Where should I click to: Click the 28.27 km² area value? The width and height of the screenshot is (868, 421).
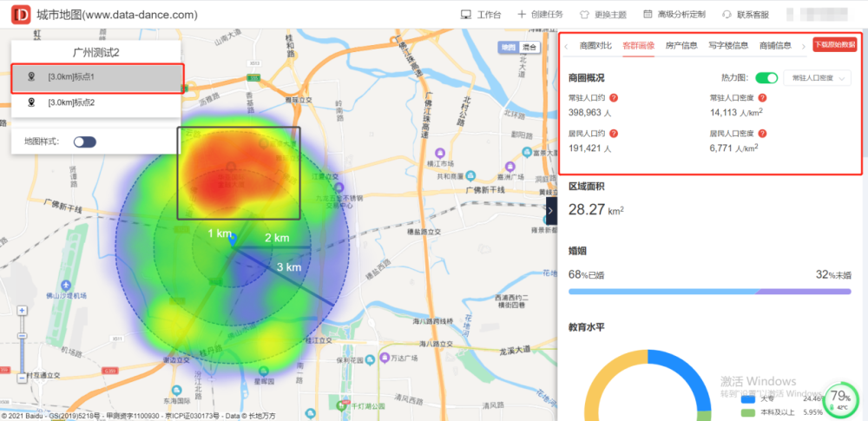(596, 210)
